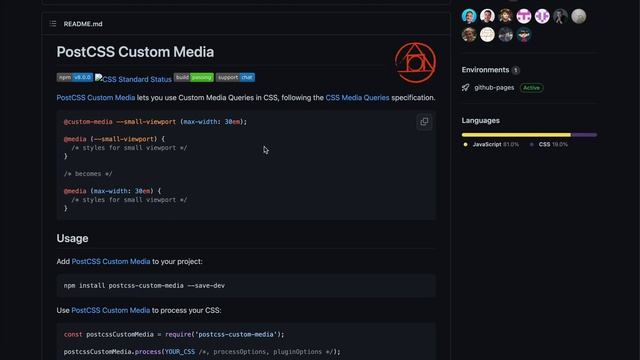Select JavaScript 81.0% language entry
The height and width of the screenshot is (360, 640).
pos(491,144)
